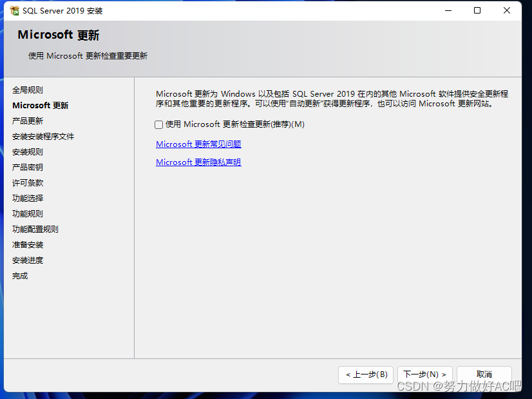This screenshot has width=532, height=399.
Task: Select the 功能规则 step in sidebar
Action: click(28, 214)
